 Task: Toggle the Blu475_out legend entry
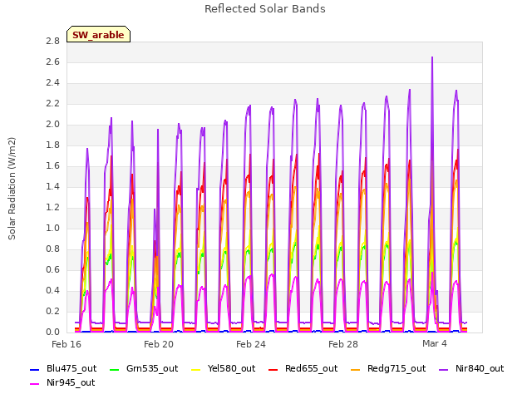coord(63,368)
